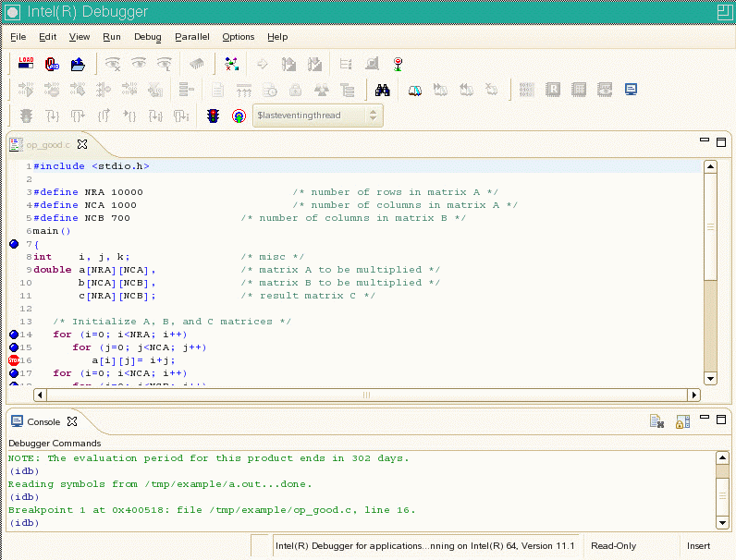Viewport: 736px width, 560px height.
Task: Toggle the breakpoint marker at line 15
Action: click(14, 347)
